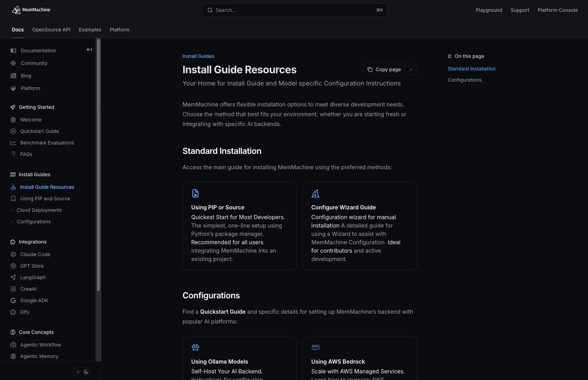Image resolution: width=588 pixels, height=380 pixels.
Task: Switch to dark mode with the moon toggle
Action: (x=86, y=372)
